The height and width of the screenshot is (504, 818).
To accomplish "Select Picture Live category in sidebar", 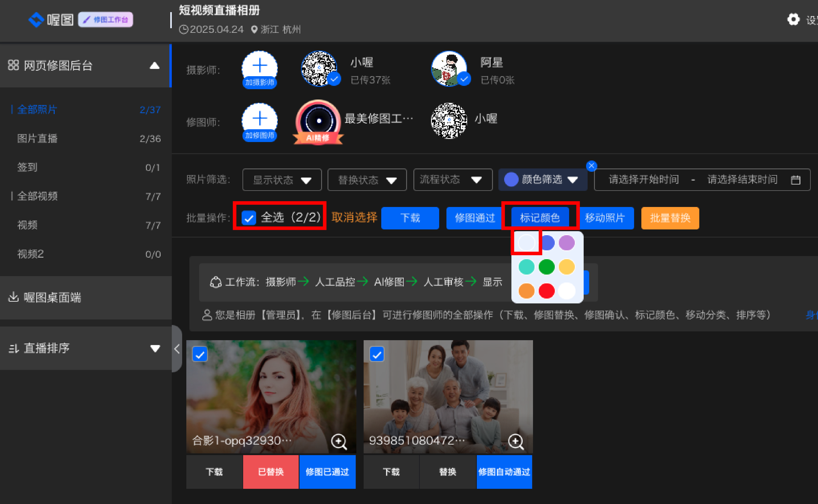I will (37, 139).
